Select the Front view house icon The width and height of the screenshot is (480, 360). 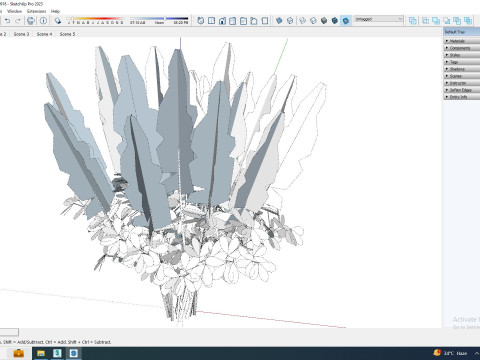[x=222, y=21]
